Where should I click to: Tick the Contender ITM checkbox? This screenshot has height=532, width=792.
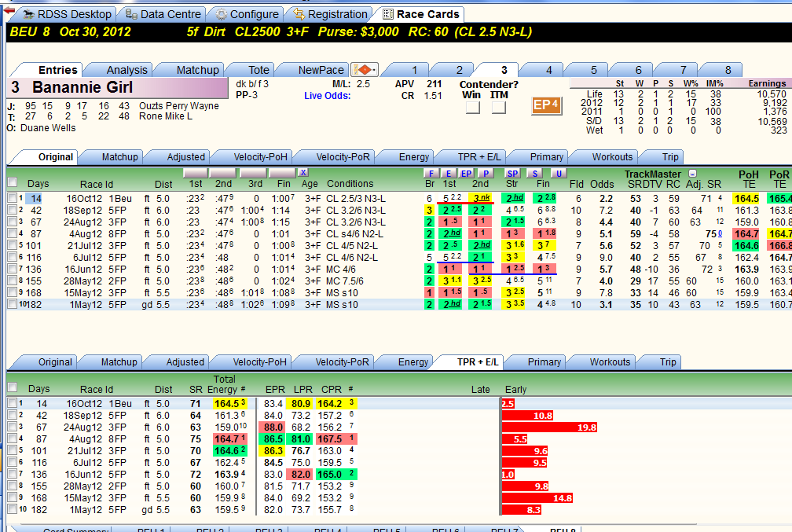(498, 107)
